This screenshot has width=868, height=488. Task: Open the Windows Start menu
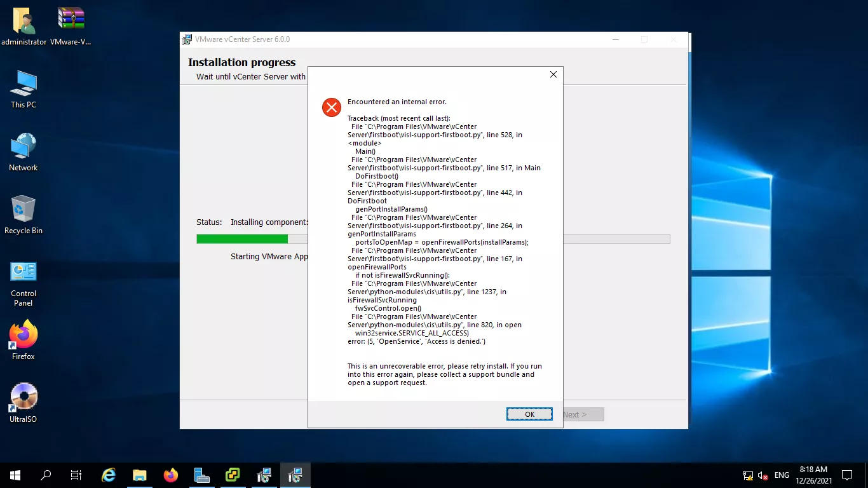15,475
